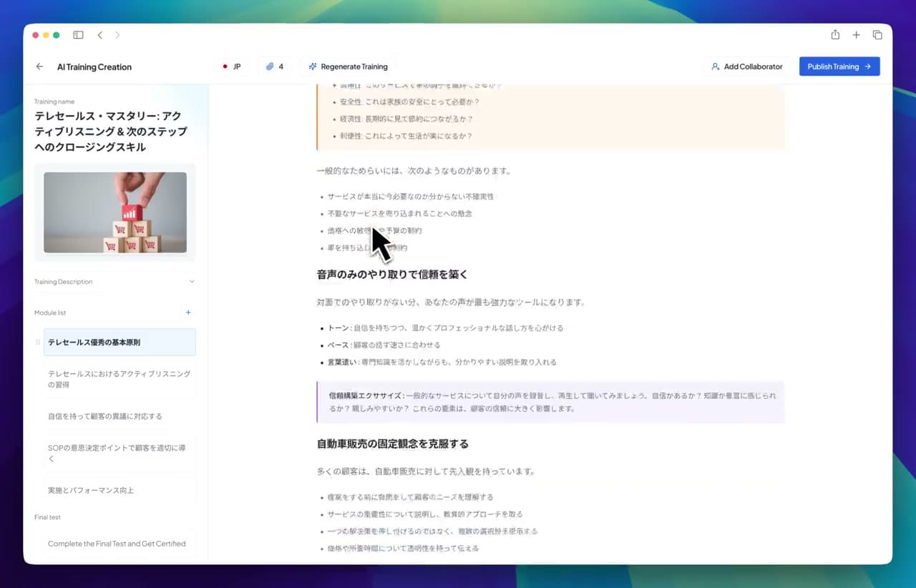Toggle the sidebar panel icon
The image size is (916, 588).
tap(78, 35)
